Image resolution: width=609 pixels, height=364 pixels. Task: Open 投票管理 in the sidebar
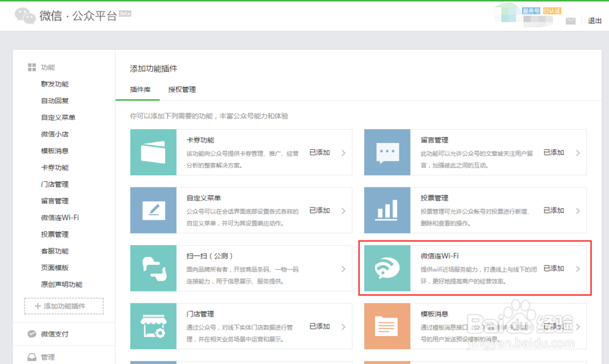coord(55,234)
